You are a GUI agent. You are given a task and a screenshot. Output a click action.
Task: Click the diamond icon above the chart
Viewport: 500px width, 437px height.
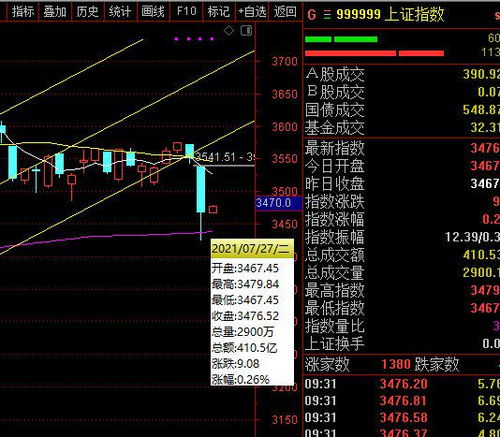229,31
